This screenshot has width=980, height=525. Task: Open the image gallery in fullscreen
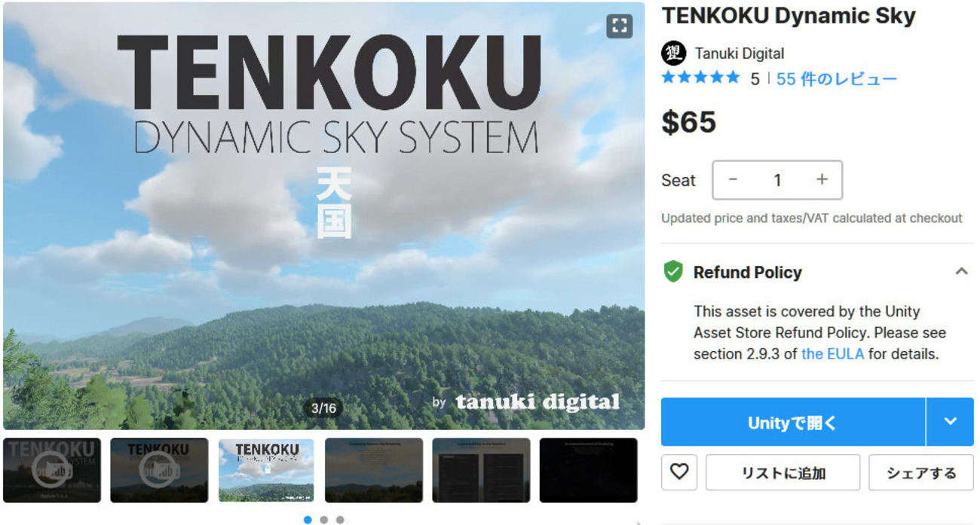[x=619, y=26]
